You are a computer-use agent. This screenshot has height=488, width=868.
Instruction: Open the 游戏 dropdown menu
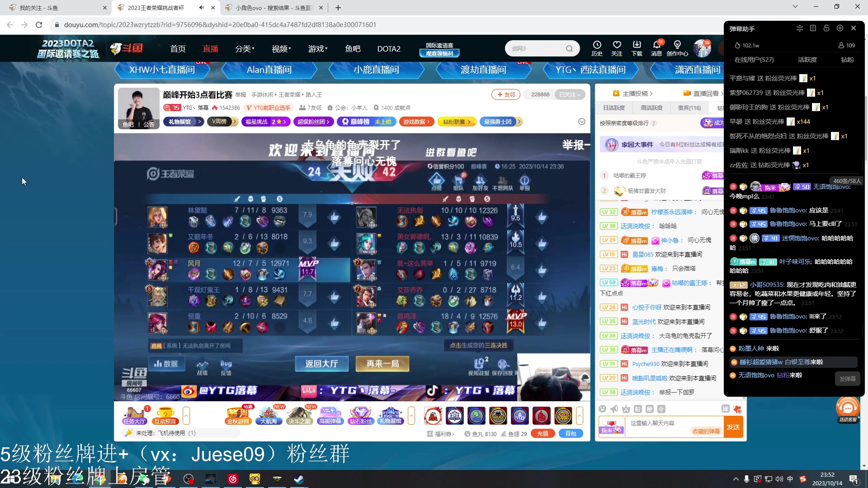(x=317, y=48)
